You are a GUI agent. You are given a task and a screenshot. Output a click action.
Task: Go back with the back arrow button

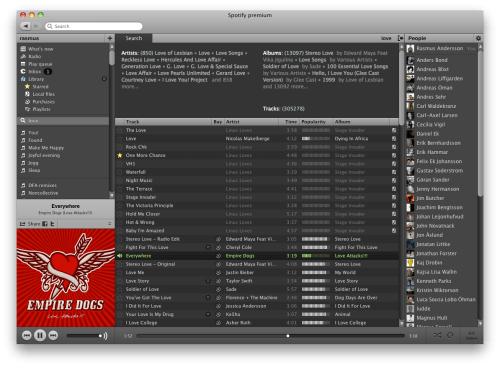[26, 26]
